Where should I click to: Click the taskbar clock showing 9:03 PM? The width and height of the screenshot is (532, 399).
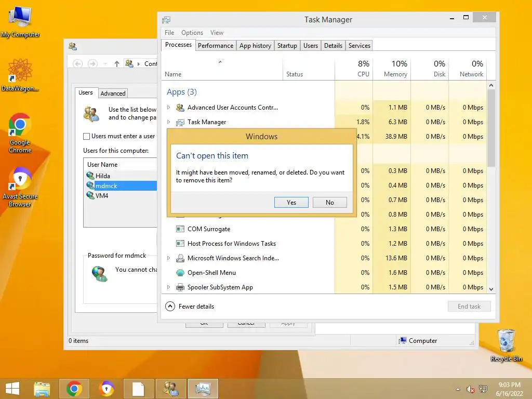[x=509, y=389]
